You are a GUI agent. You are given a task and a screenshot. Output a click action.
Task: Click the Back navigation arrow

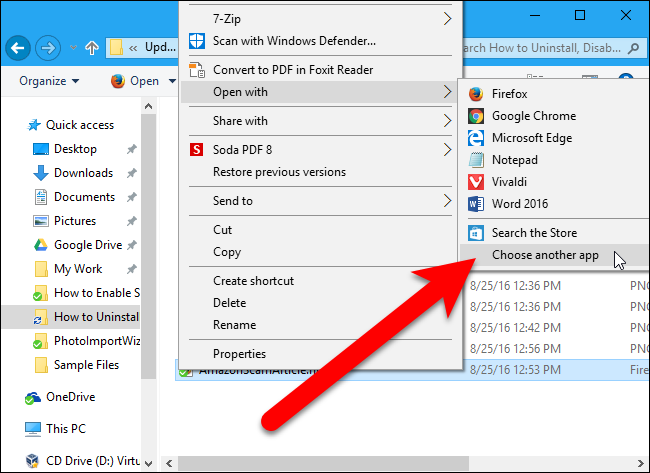tap(17, 48)
